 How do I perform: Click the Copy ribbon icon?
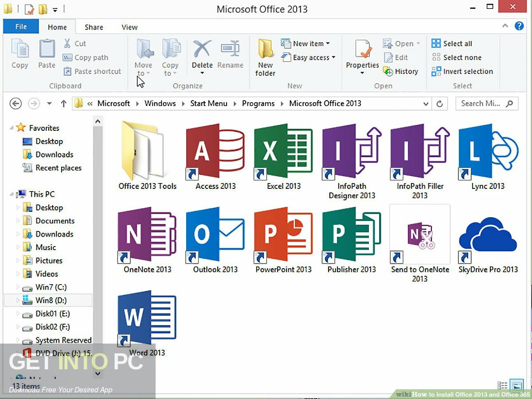[x=20, y=54]
